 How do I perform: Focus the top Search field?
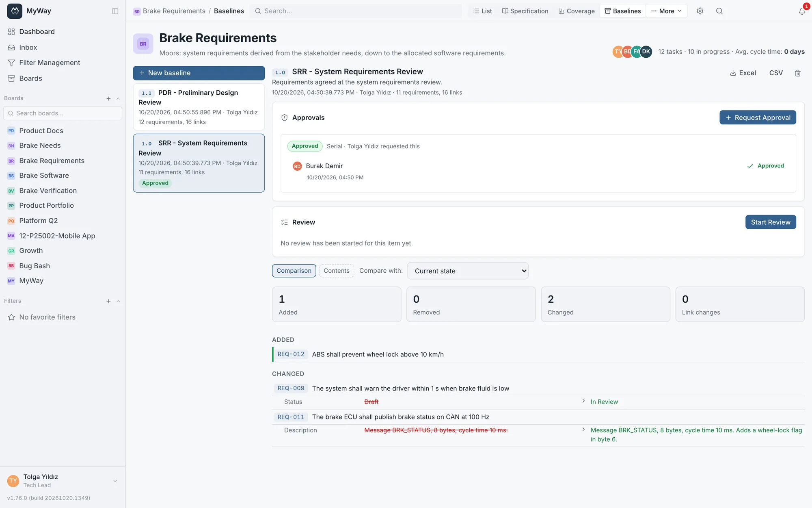click(x=356, y=11)
